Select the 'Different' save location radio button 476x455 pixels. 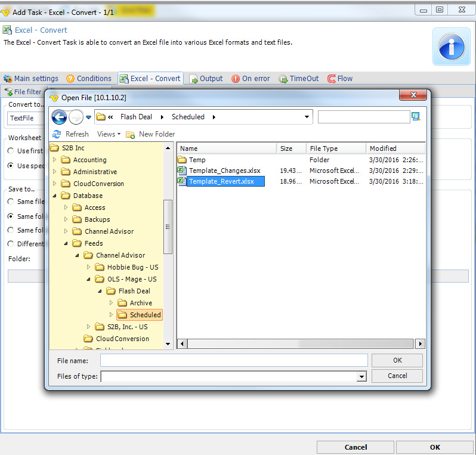11,243
